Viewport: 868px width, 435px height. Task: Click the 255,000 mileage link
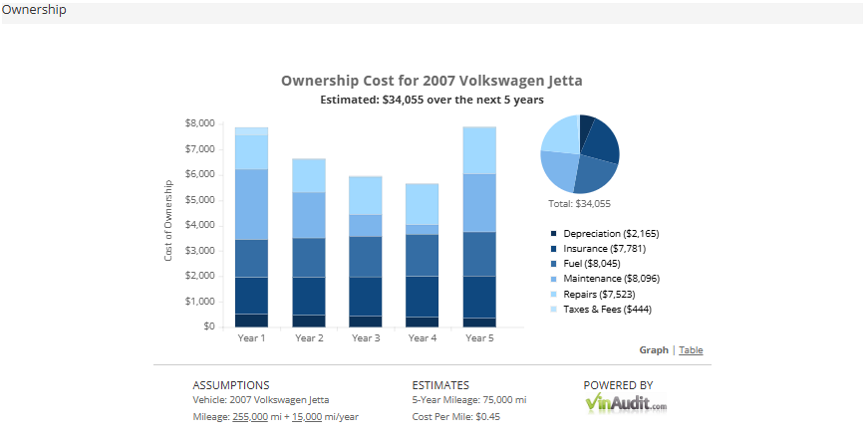coord(250,417)
